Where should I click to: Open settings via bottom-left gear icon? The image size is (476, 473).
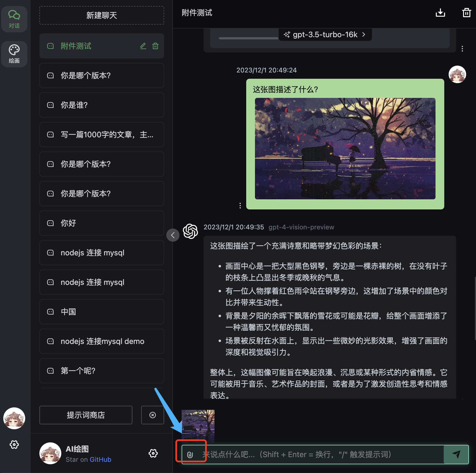pos(14,445)
